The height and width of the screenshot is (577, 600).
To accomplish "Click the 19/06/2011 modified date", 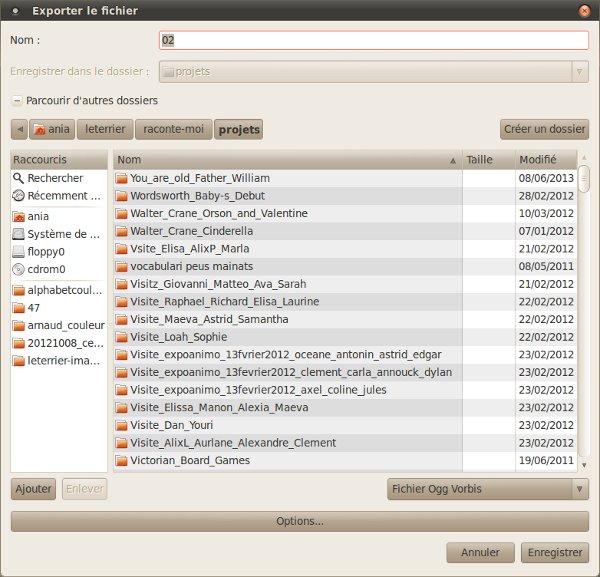I will [x=546, y=460].
